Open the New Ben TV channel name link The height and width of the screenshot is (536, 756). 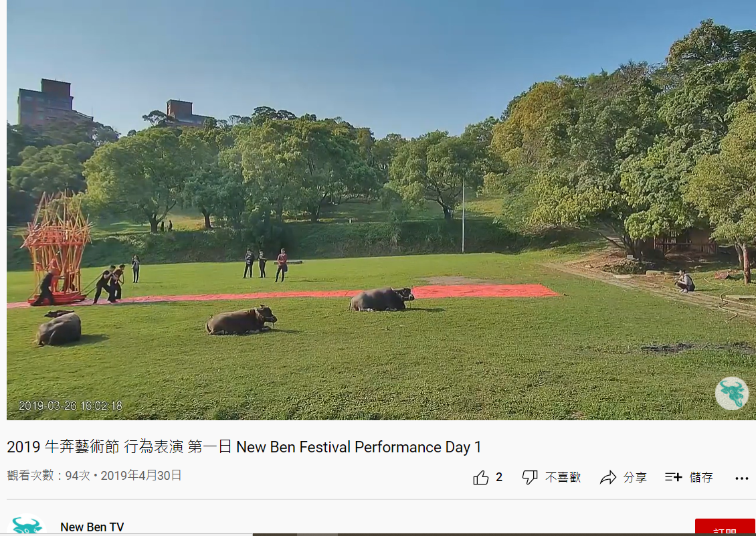point(92,527)
